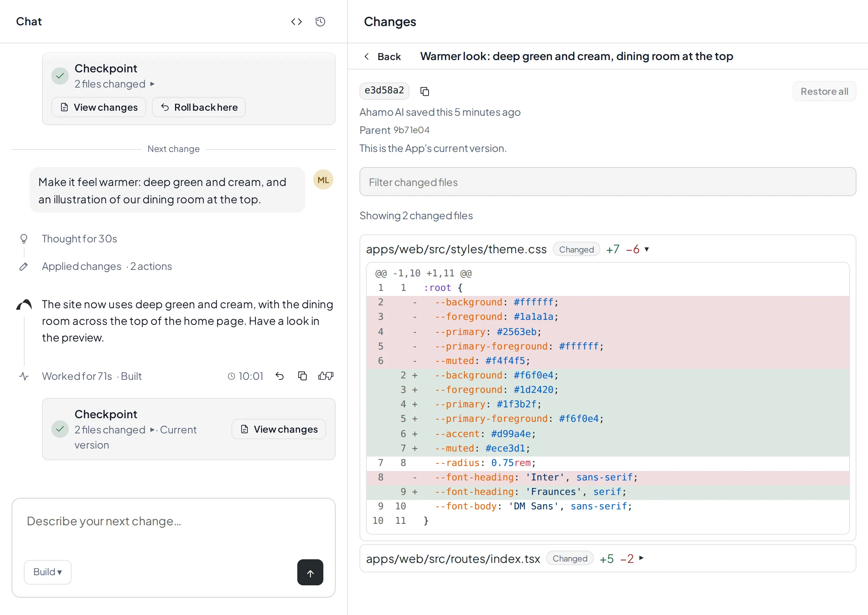Click the @@ -1,10 +1,11 @@ hunk header
Viewport: 868px width, 615px height.
[423, 273]
